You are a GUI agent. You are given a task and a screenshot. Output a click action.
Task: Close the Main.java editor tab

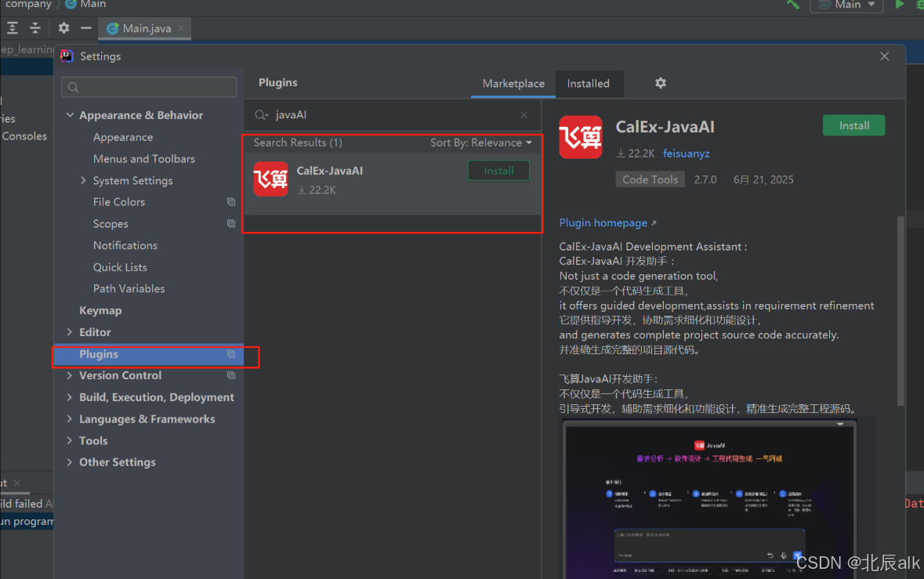(181, 27)
